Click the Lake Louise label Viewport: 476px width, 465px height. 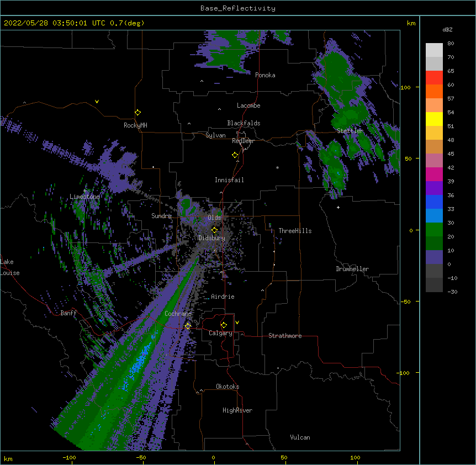click(9, 267)
